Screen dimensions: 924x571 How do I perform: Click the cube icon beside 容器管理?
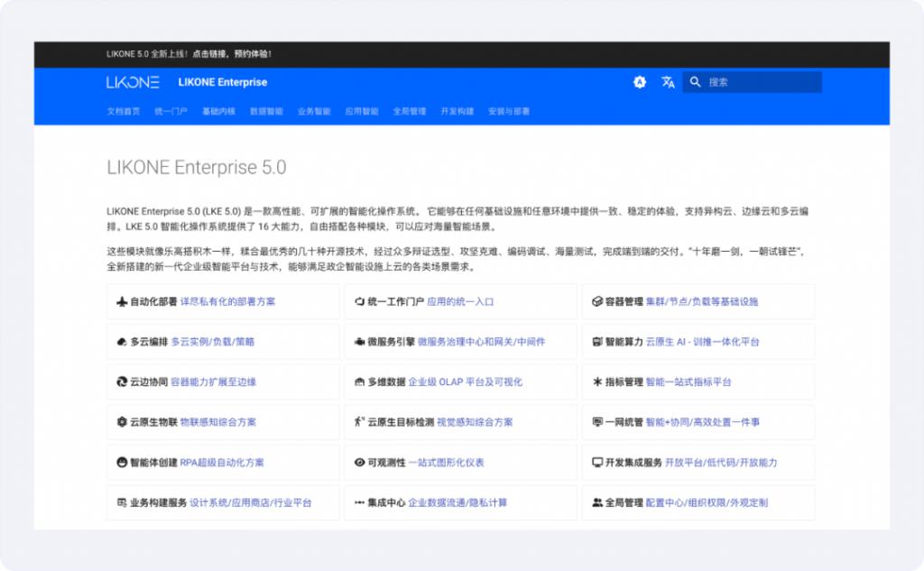pyautogui.click(x=597, y=301)
